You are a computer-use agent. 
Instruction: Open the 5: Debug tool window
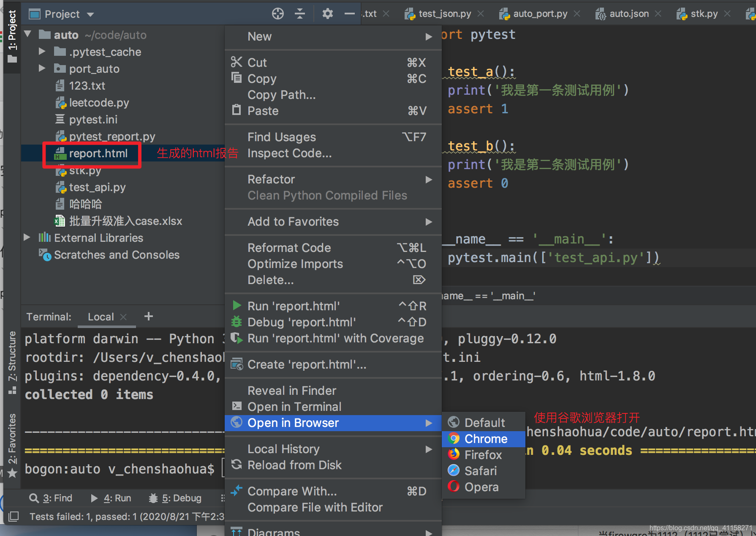(175, 498)
